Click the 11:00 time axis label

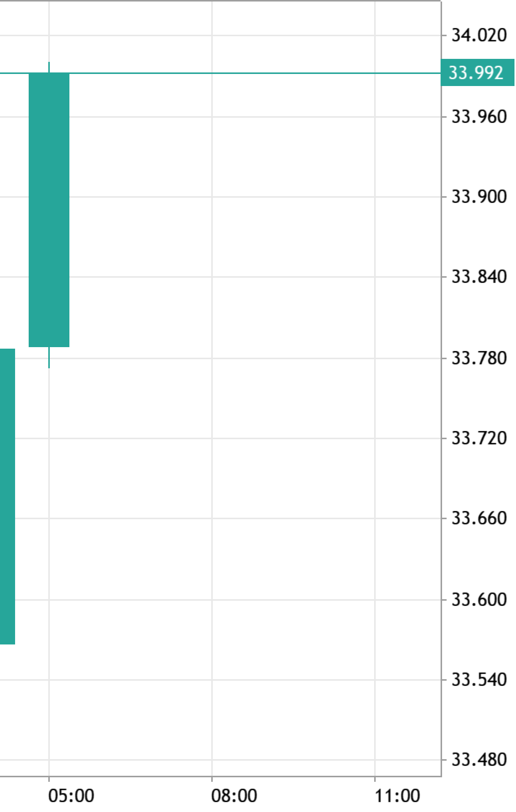tap(397, 796)
